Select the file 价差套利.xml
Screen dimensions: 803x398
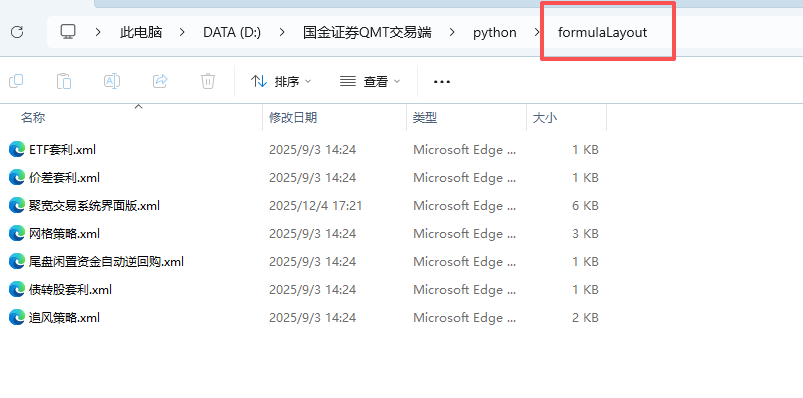tap(65, 178)
